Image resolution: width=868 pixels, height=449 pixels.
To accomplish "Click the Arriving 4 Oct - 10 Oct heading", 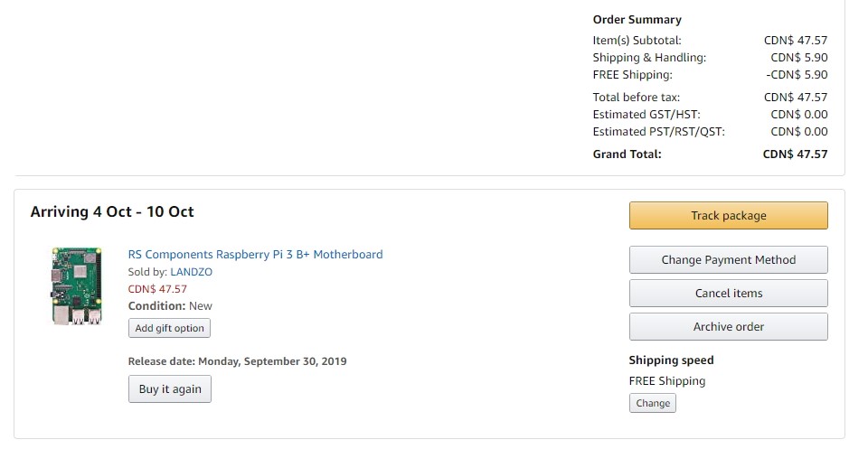I will pyautogui.click(x=112, y=211).
